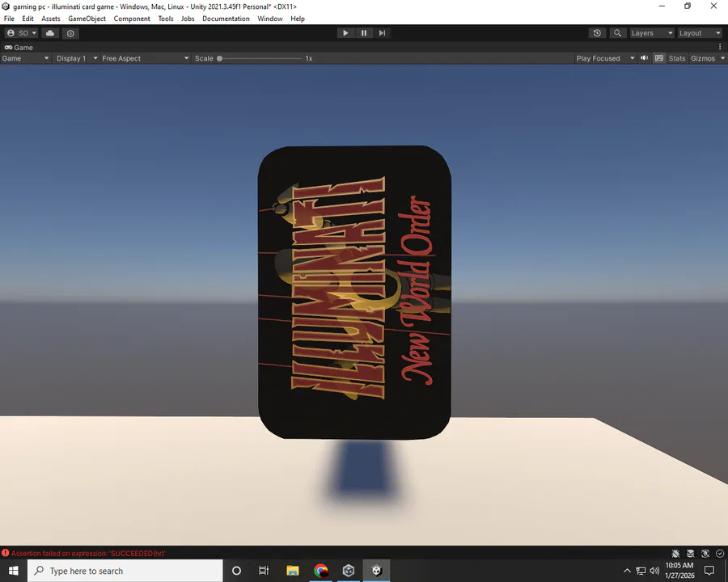
Task: Click the active Unity Editor taskbar icon
Action: 376,571
